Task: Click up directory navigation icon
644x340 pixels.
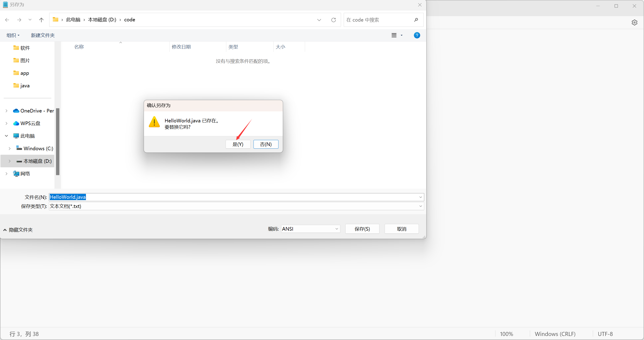Action: coord(41,20)
